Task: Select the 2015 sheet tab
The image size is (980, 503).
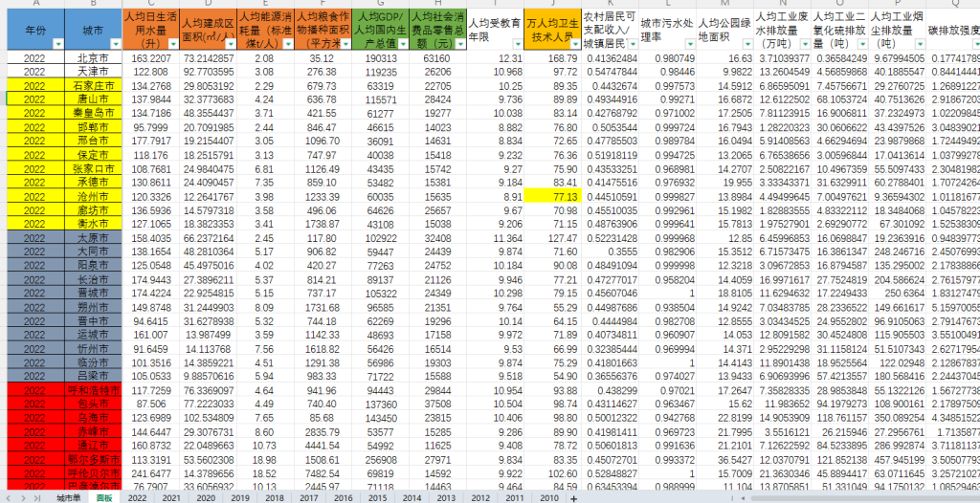Action: pyautogui.click(x=377, y=498)
